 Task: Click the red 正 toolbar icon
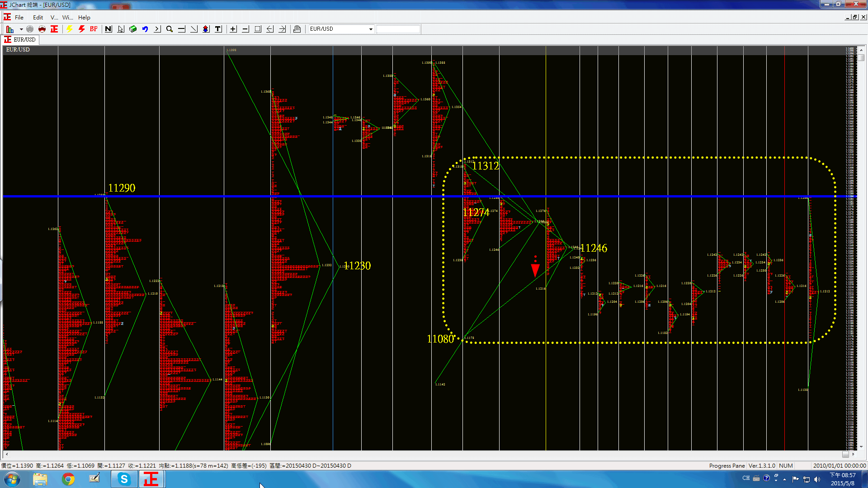click(x=54, y=29)
